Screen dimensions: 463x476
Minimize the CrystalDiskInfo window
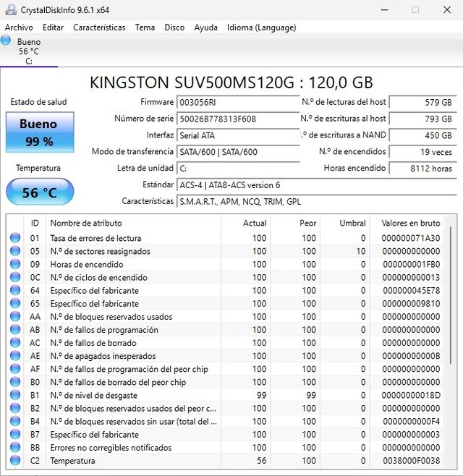pos(384,9)
